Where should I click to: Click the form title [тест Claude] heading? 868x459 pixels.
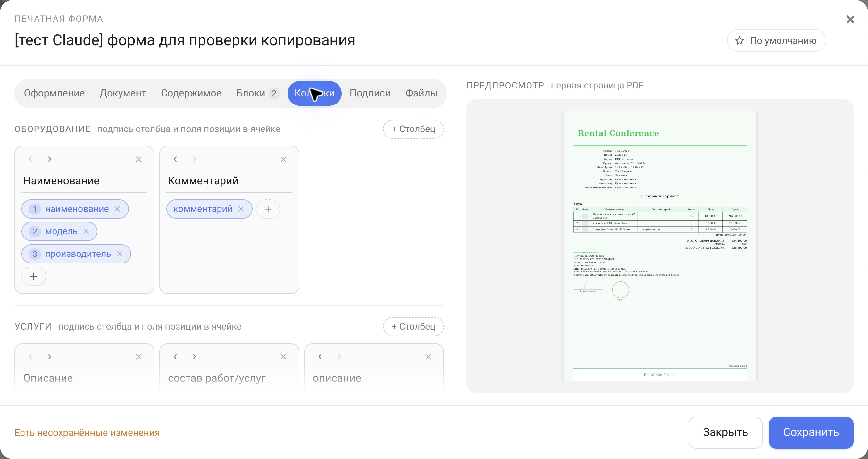[185, 40]
